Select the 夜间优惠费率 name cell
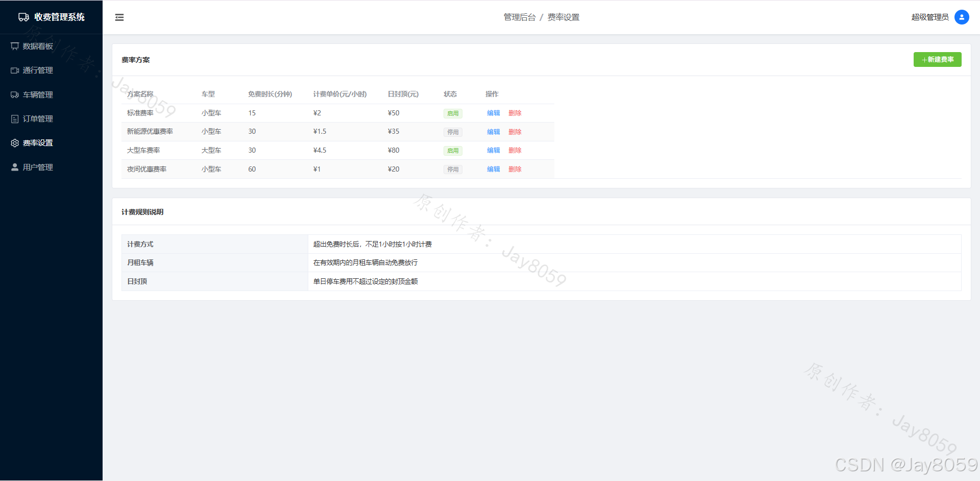Viewport: 980px width, 481px height. tap(147, 169)
